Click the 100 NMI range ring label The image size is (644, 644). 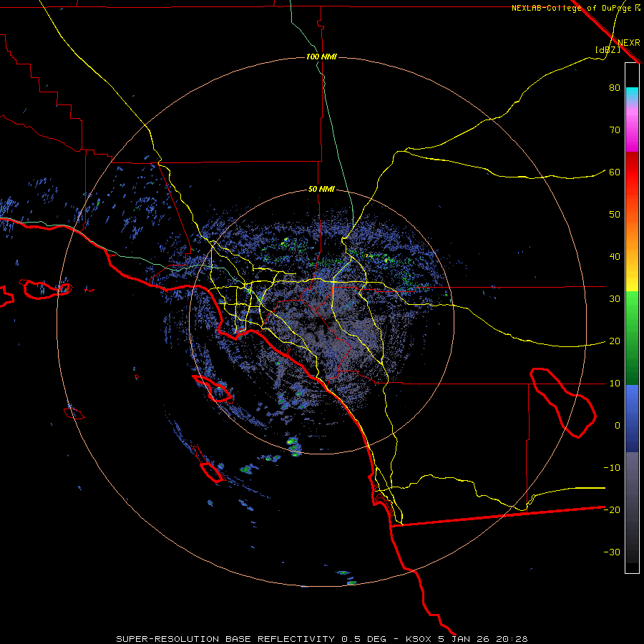[321, 57]
